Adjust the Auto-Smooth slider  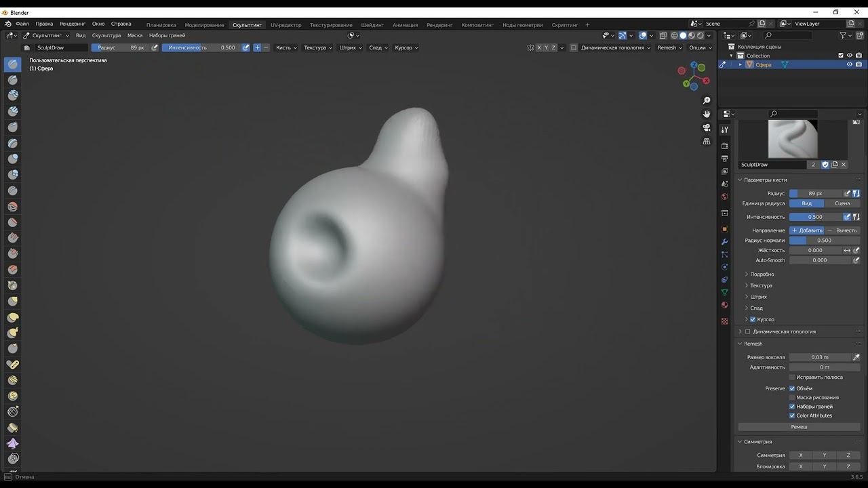pos(820,260)
